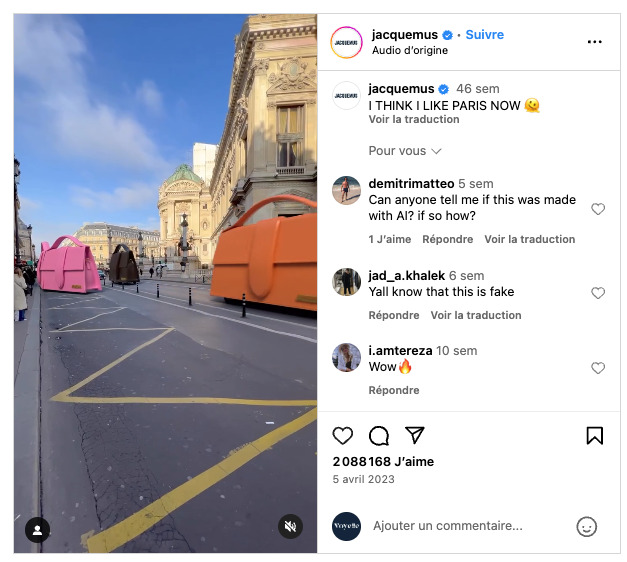Like the post with heart icon
Screen dimensions: 627x562
point(343,436)
